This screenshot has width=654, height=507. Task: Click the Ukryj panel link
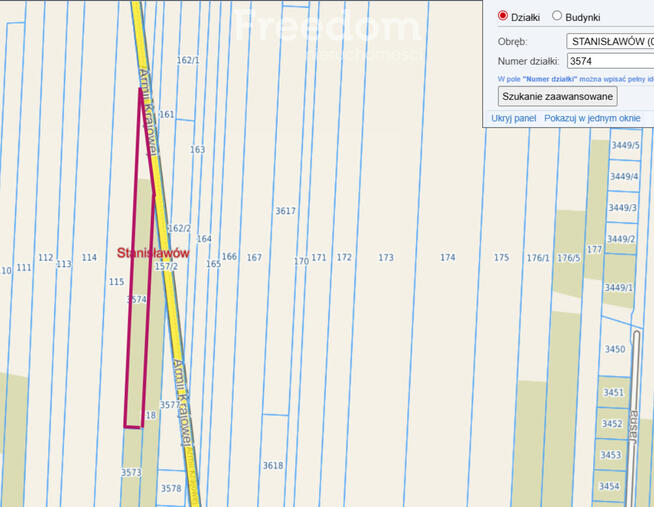coord(514,118)
